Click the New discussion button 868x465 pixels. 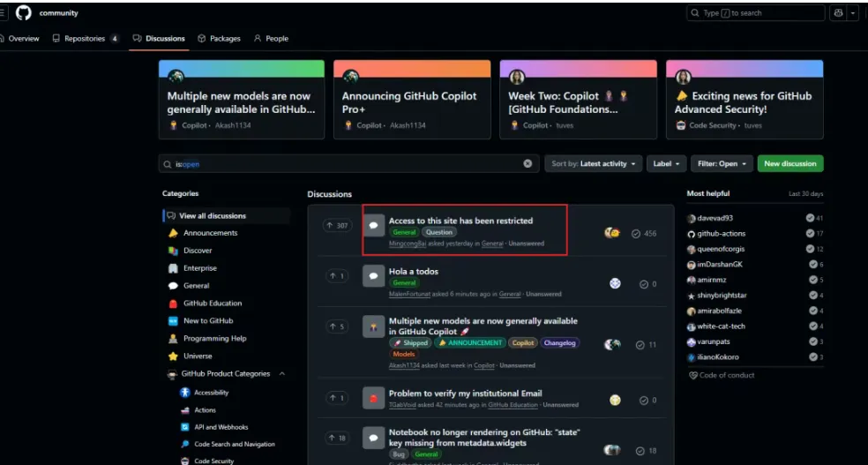tap(790, 164)
